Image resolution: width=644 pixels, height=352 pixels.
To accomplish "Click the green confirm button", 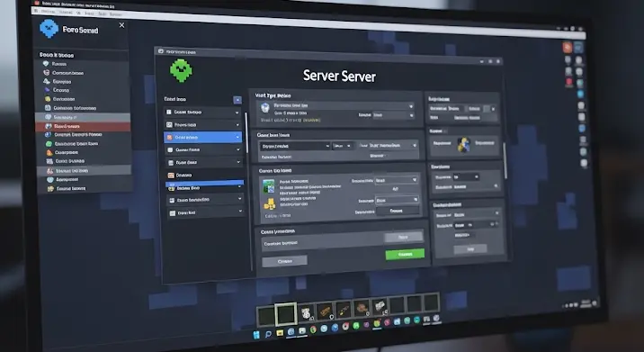I will click(405, 254).
